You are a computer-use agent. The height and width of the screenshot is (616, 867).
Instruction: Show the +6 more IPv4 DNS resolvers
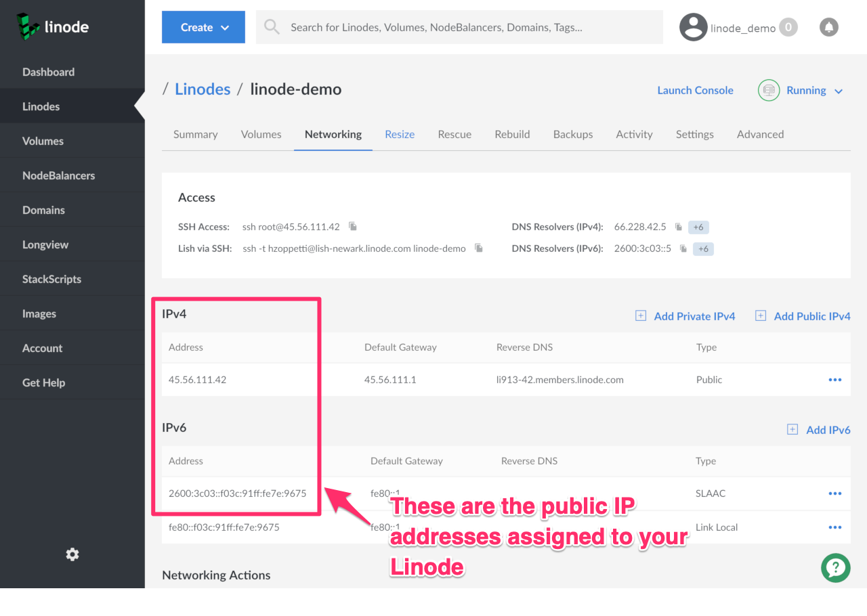point(698,227)
